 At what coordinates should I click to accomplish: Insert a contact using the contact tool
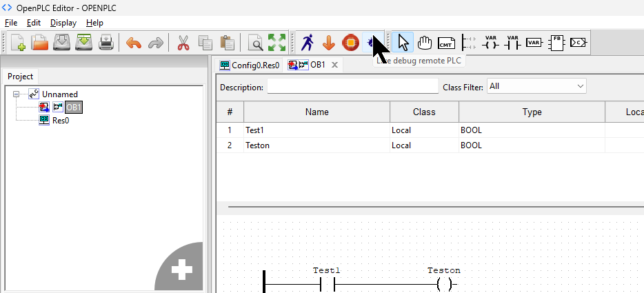[x=512, y=43]
